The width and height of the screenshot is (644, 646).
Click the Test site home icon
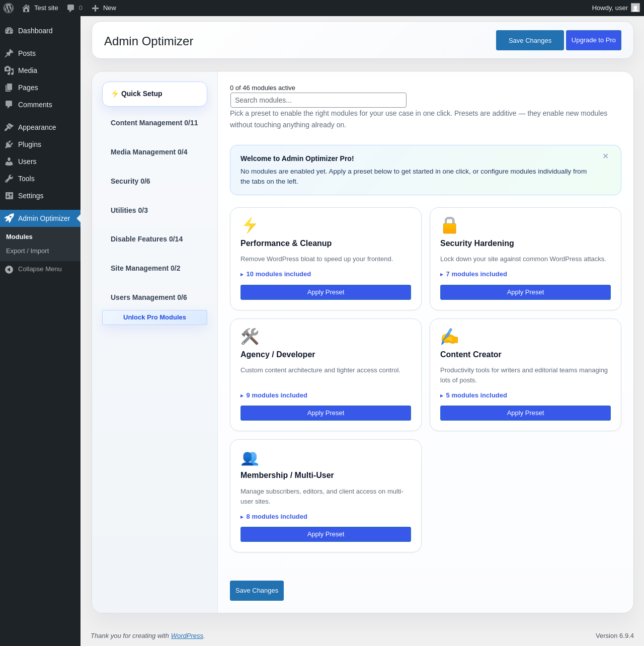pos(26,8)
